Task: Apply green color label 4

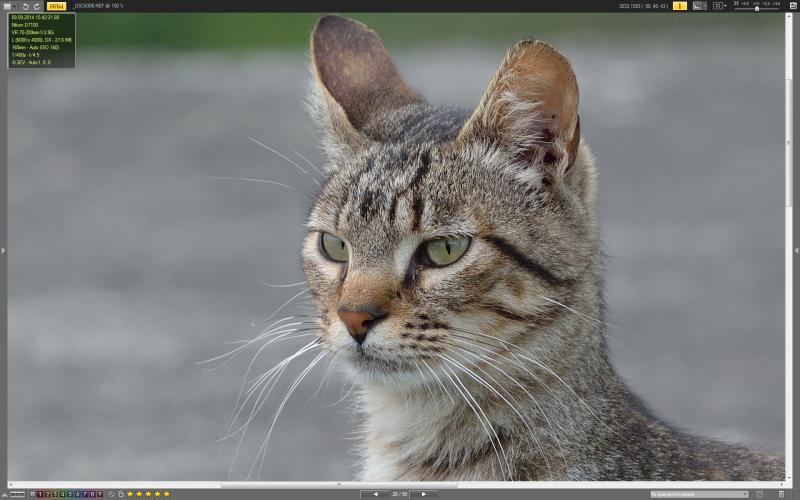Action: tap(62, 494)
